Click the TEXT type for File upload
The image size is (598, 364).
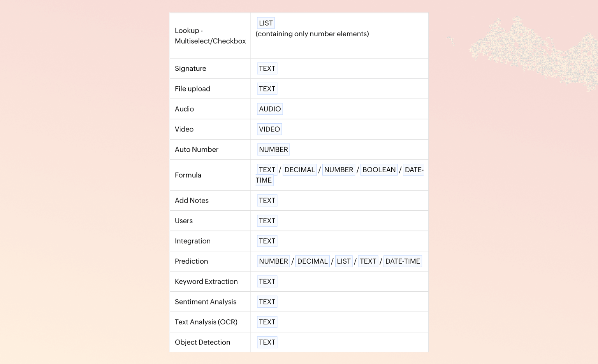(267, 89)
